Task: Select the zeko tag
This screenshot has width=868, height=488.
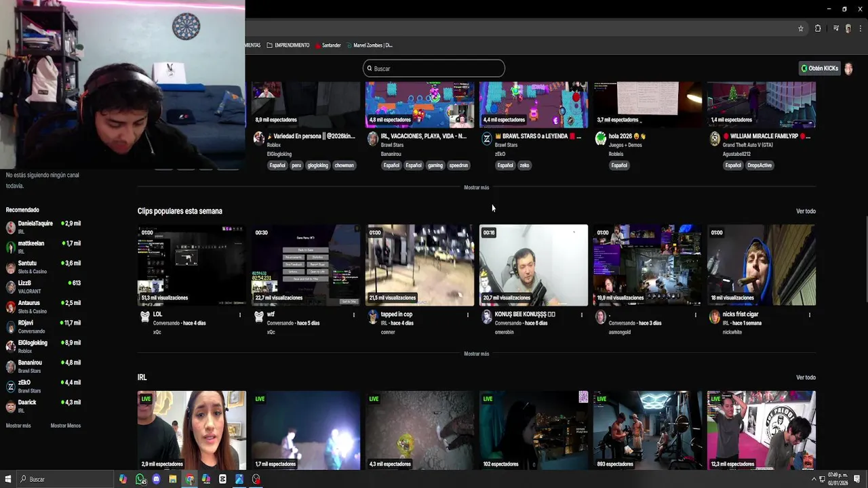Action: point(524,165)
